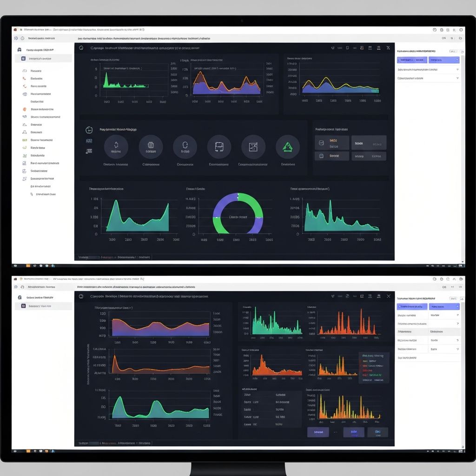The width and height of the screenshot is (476, 476).
Task: Click the dashboard logo icon in top dark header
Action: click(x=81, y=48)
